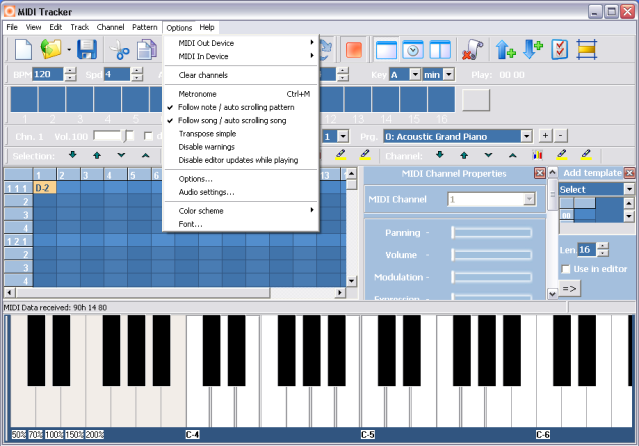This screenshot has width=639, height=446.
Task: Click the checklist icon in toolbar
Action: [560, 49]
